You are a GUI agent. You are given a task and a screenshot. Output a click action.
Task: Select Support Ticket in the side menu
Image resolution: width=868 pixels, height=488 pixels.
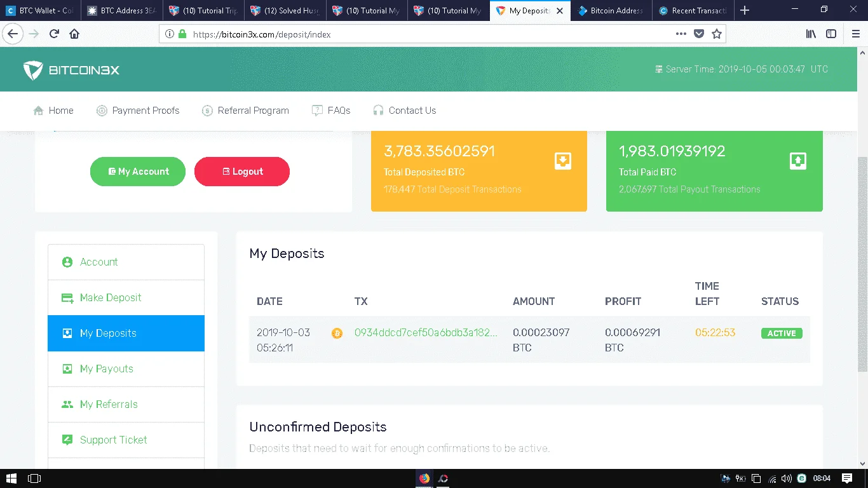[126, 440]
